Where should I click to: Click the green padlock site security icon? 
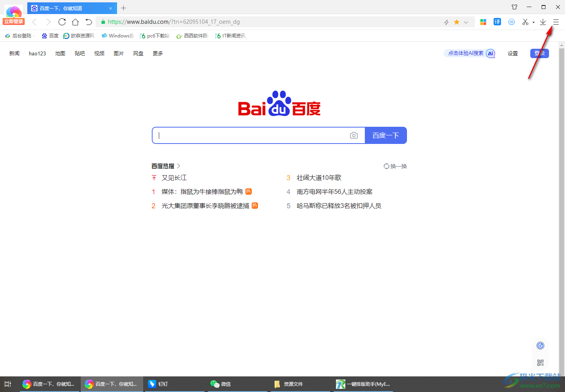[103, 22]
